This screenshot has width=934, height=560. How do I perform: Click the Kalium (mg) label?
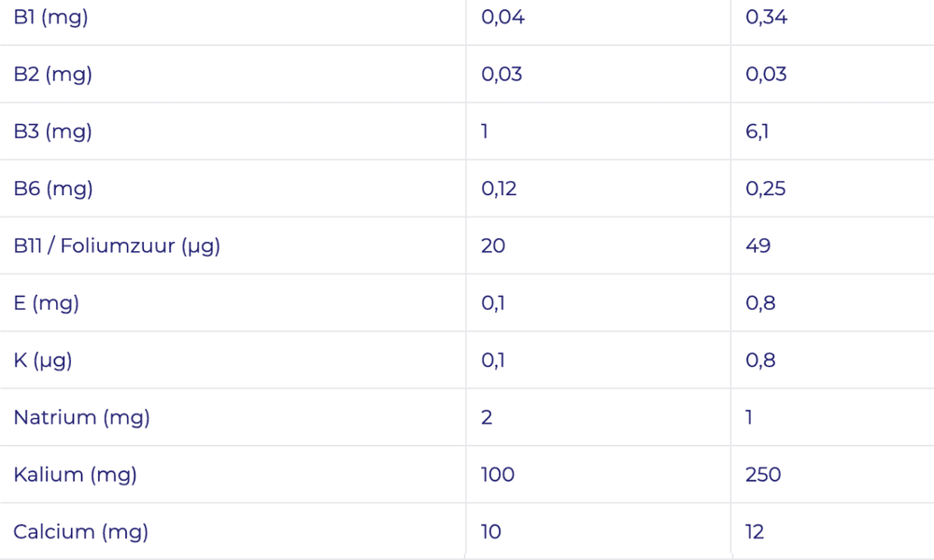point(75,474)
